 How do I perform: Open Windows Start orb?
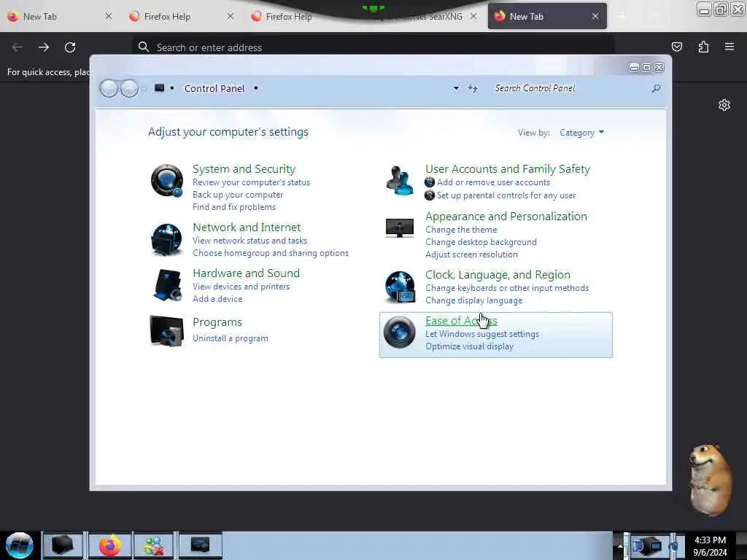[20, 545]
